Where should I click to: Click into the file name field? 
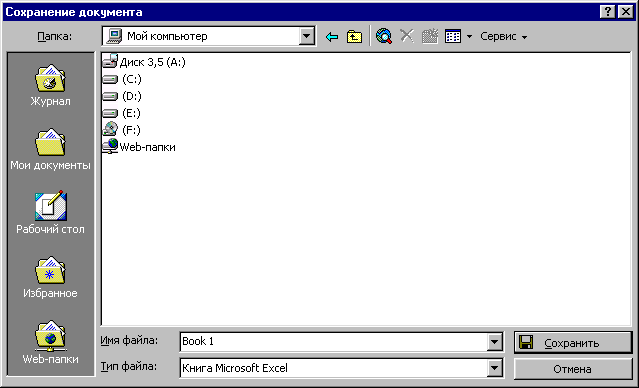click(333, 342)
